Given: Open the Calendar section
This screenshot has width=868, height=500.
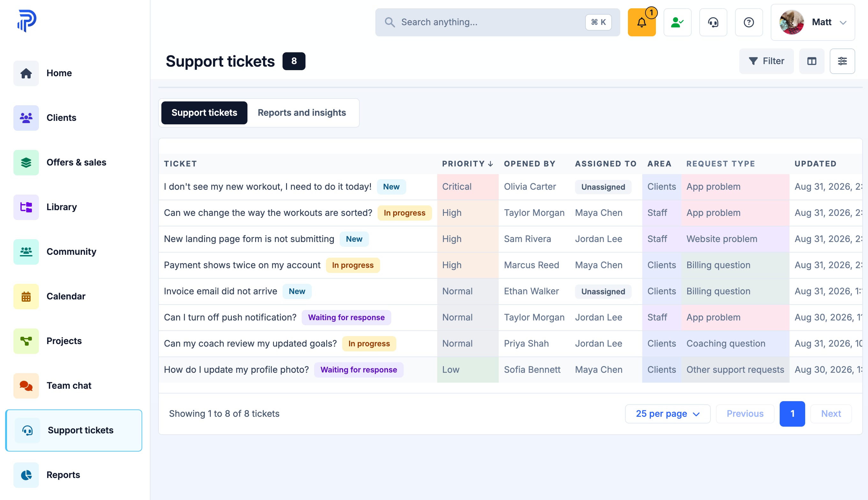Looking at the screenshot, I should click(x=74, y=296).
